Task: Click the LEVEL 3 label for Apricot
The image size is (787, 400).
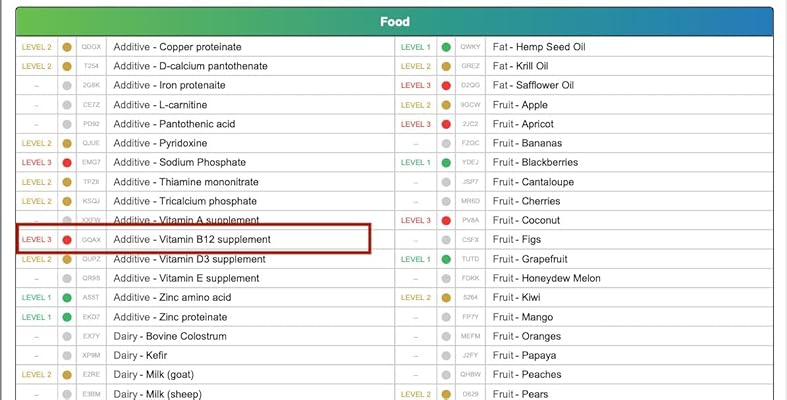Action: click(x=415, y=124)
